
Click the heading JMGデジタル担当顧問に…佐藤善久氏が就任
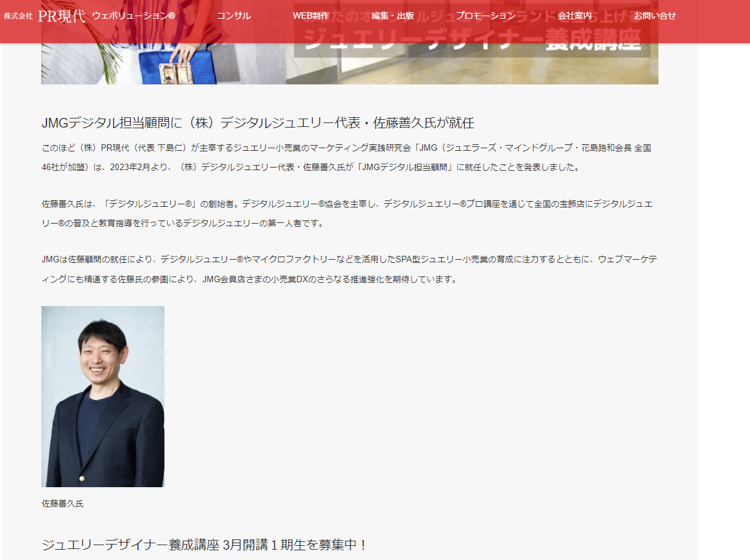[x=258, y=123]
